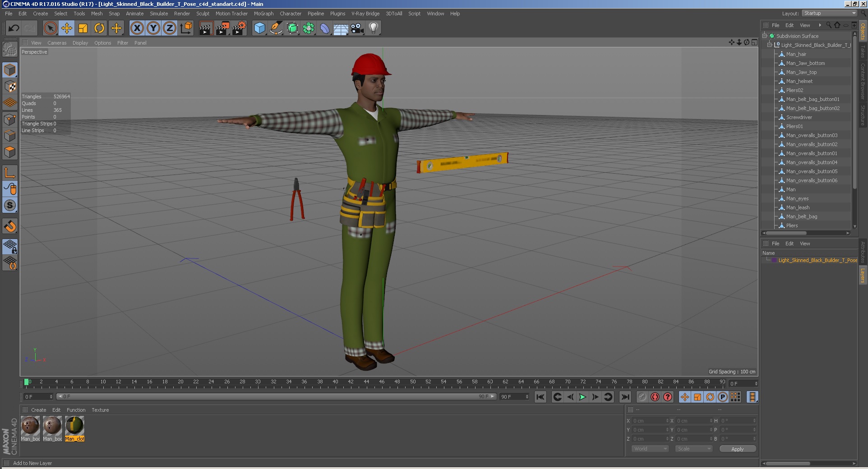Toggle Autokeying button
868x469 pixels.
655,397
